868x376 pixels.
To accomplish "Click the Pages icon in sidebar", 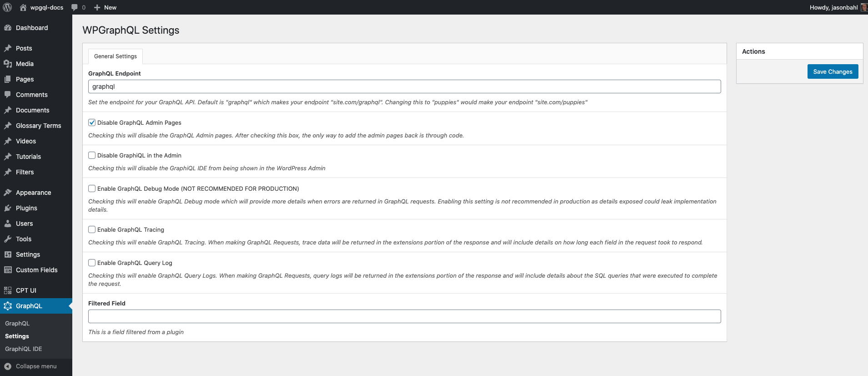I will pos(8,79).
